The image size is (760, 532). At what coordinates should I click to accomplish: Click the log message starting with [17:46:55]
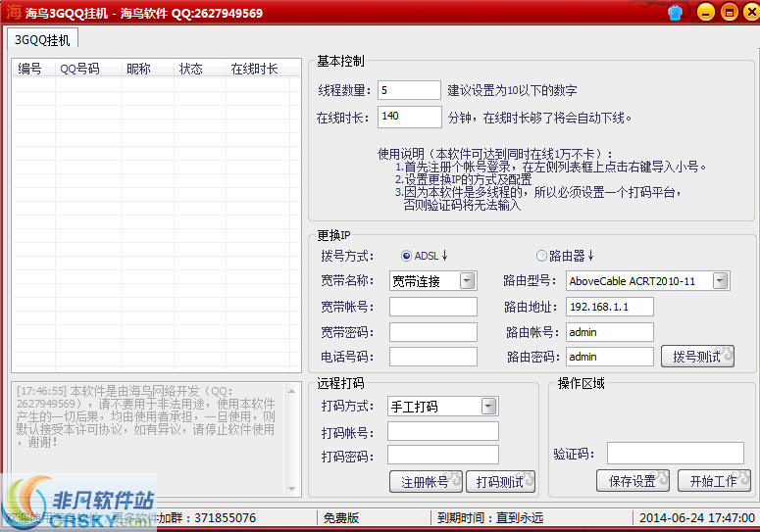pyautogui.click(x=146, y=416)
